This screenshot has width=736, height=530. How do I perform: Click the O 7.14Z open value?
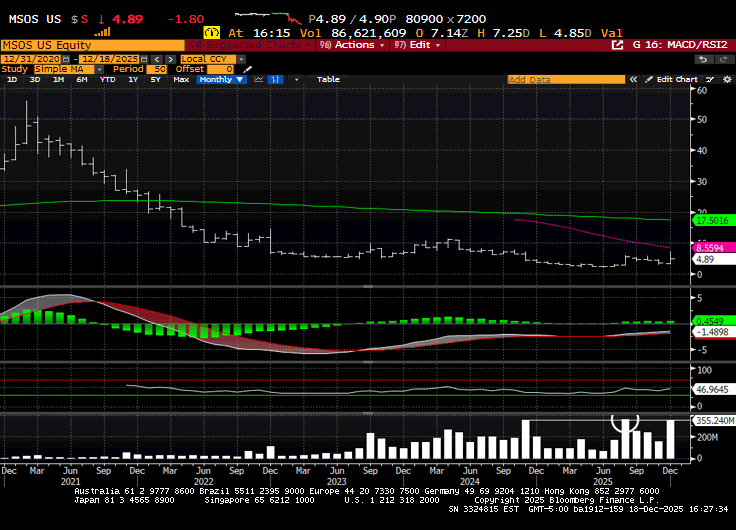[442, 33]
